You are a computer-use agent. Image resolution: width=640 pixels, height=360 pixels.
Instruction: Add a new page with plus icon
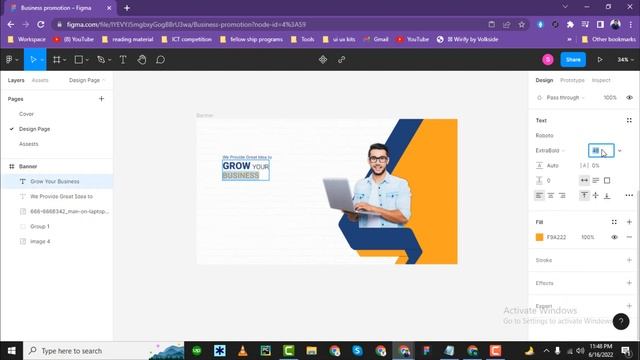[x=101, y=99]
